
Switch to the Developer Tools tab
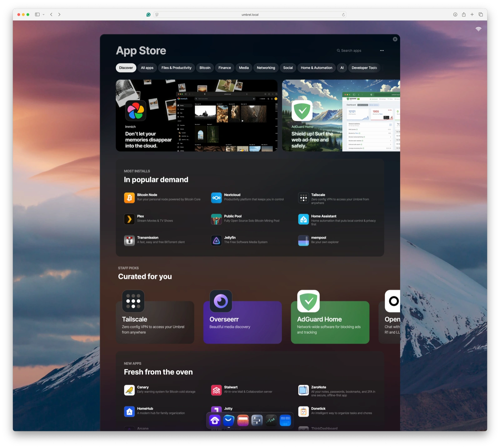click(364, 68)
